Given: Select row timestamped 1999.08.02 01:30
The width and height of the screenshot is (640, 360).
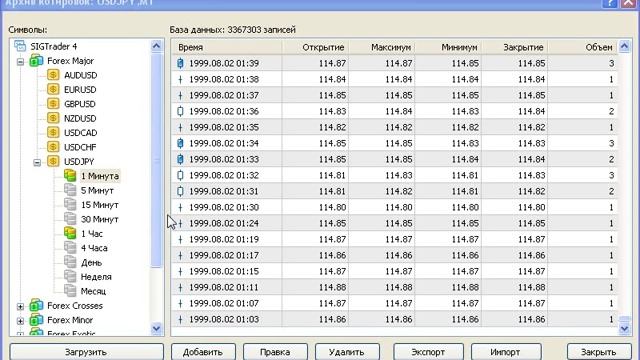Looking at the screenshot, I should click(394, 207).
